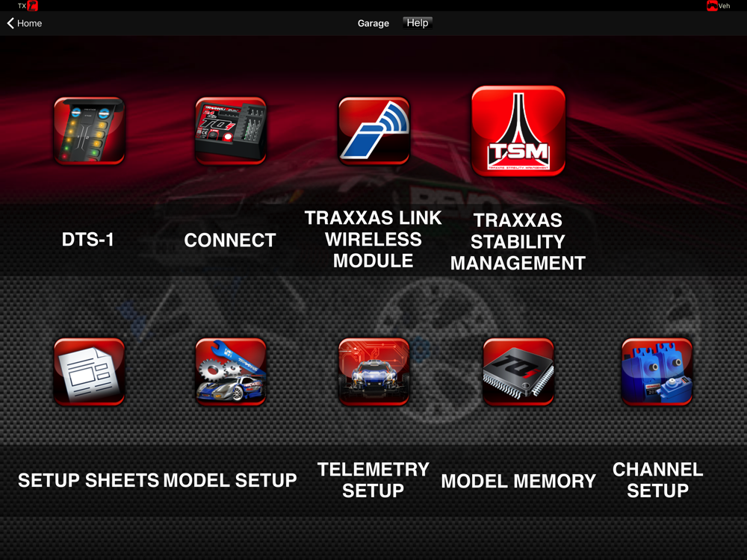Open the Help button
The height and width of the screenshot is (560, 747).
tap(418, 23)
